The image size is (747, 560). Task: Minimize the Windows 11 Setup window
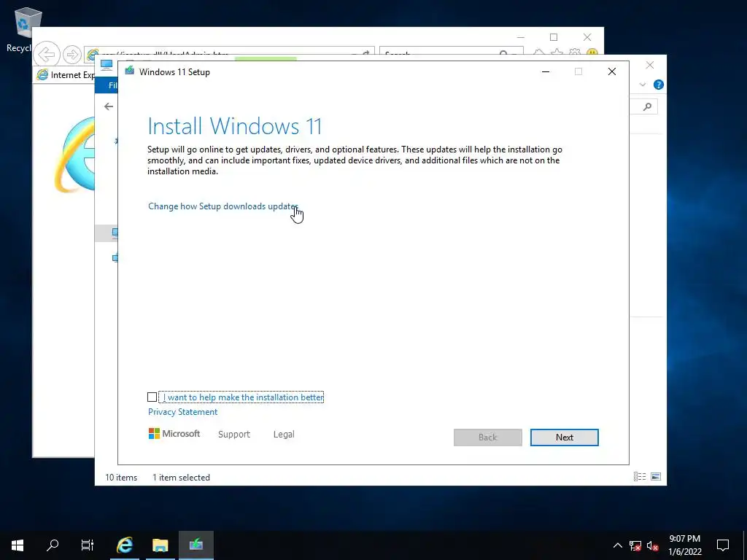(546, 72)
